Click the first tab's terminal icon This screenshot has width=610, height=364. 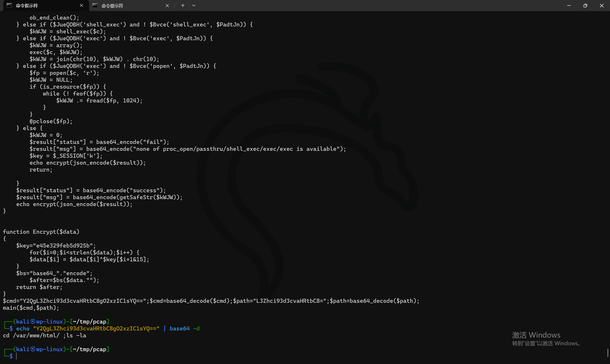pos(9,5)
